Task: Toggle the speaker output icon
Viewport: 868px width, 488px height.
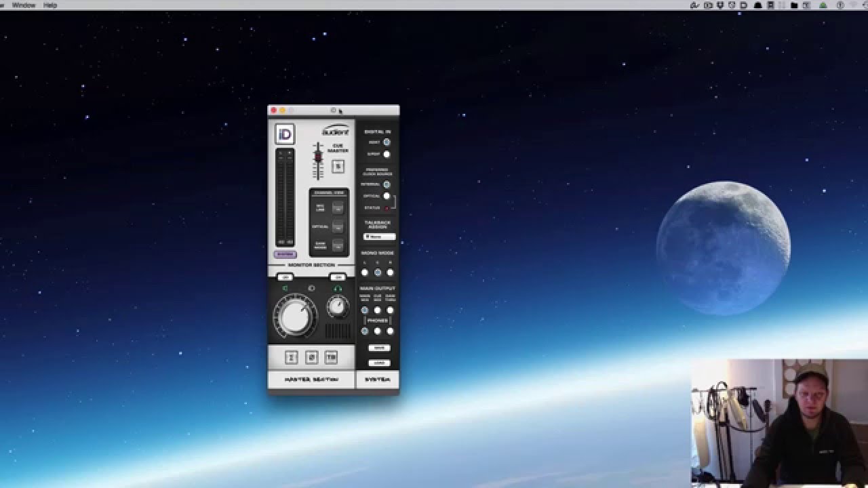Action: point(285,289)
